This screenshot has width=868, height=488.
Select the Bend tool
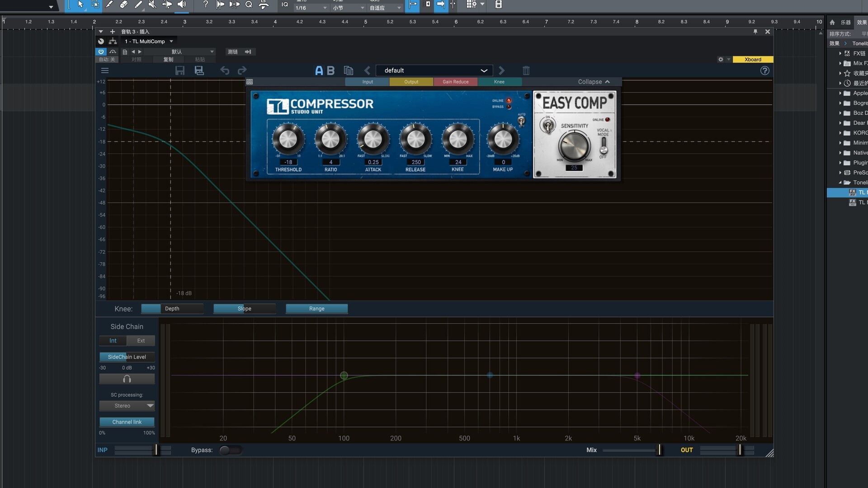click(167, 5)
